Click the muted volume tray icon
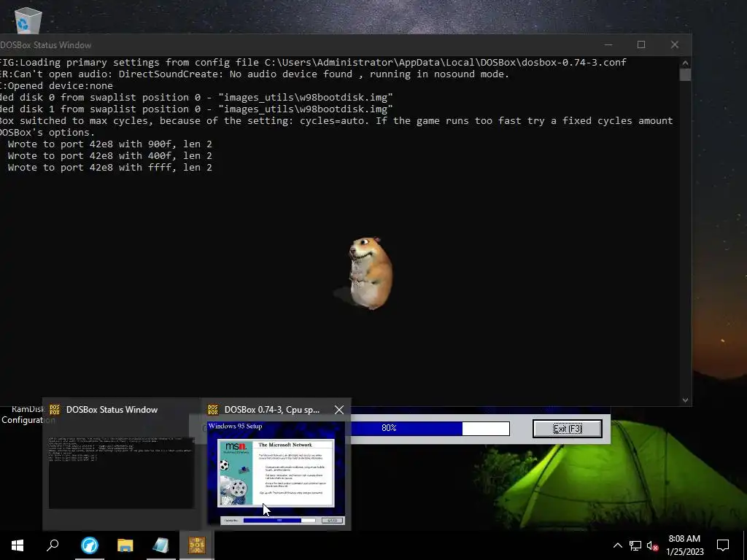The width and height of the screenshot is (747, 560). [653, 545]
